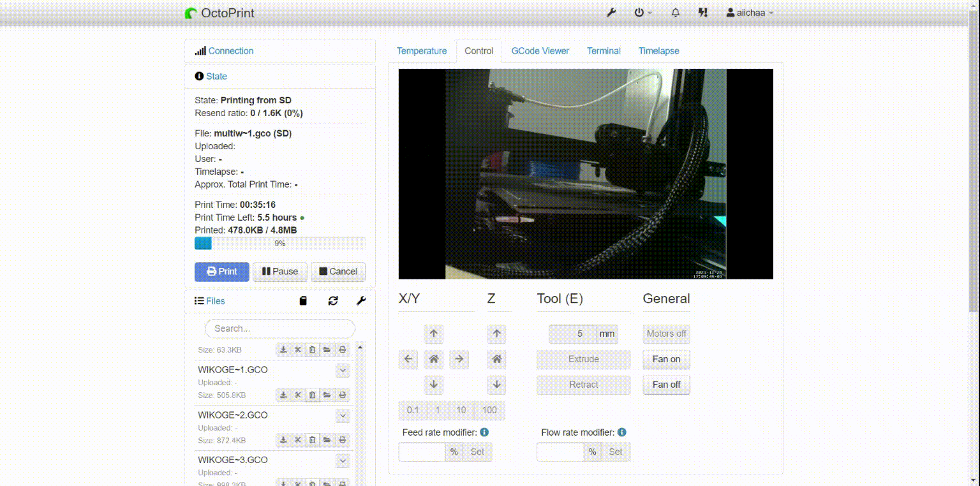Jog X/Y with the left arrow

(x=408, y=359)
